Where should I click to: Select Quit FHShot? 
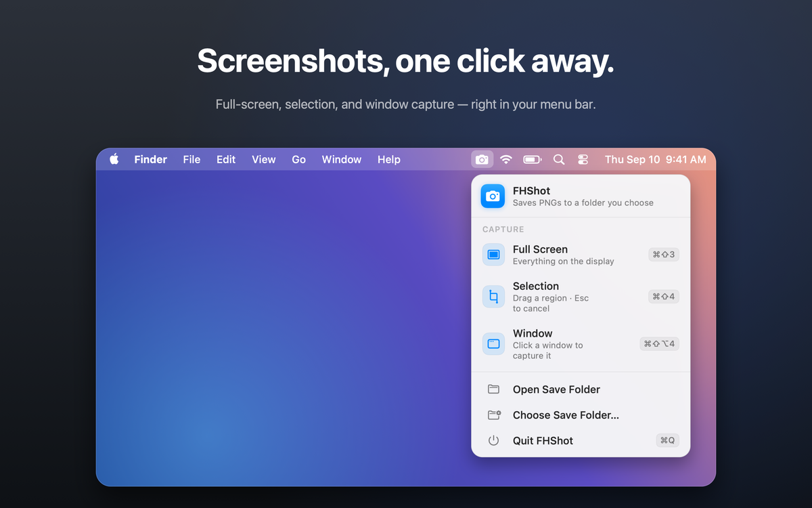click(x=581, y=440)
